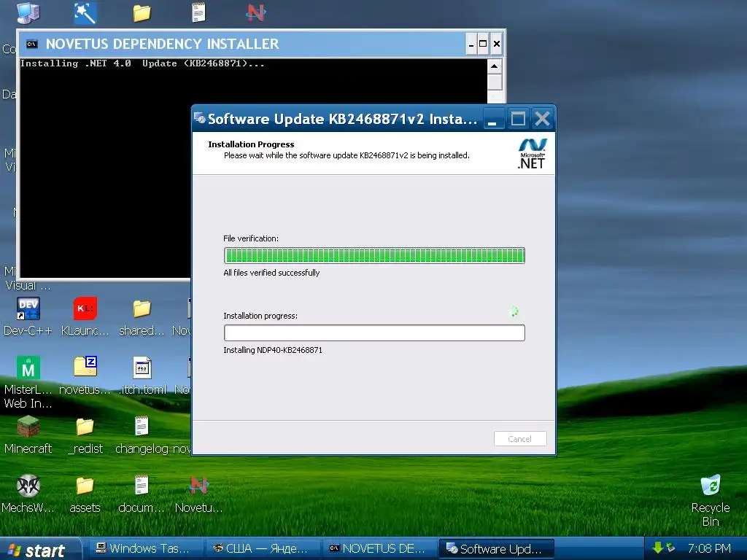
Task: Click the 7:08 PM clock
Action: tap(709, 548)
